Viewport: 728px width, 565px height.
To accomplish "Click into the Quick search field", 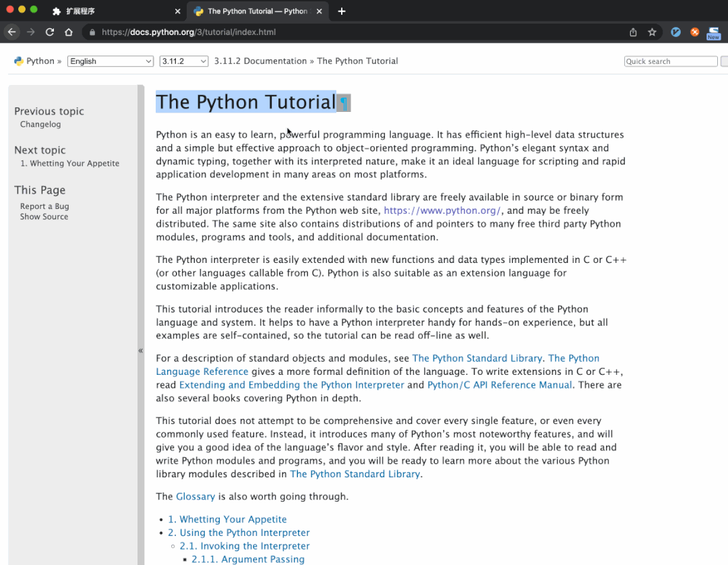I will [670, 61].
